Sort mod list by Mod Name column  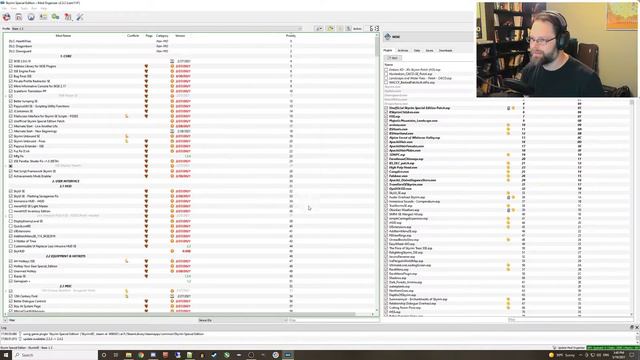click(x=63, y=36)
